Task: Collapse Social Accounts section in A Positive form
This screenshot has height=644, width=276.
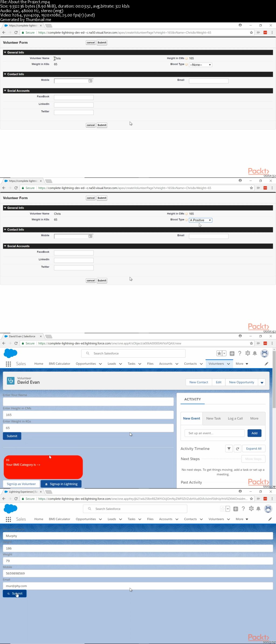Action: pos(5,246)
